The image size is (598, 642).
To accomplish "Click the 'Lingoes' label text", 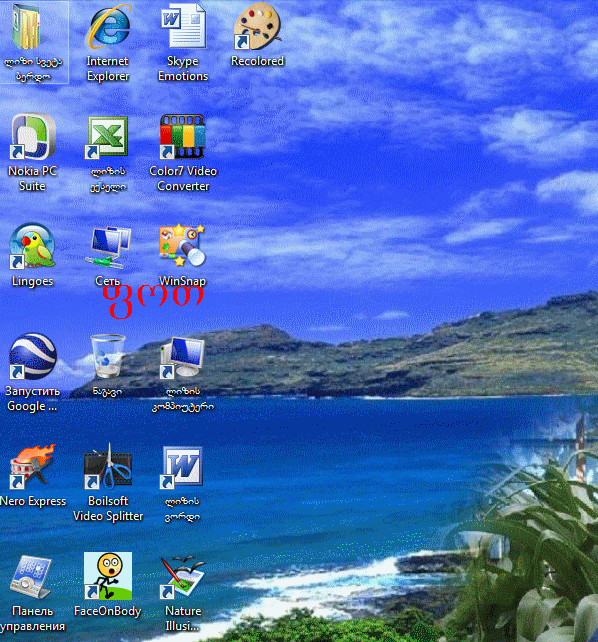I will [33, 281].
